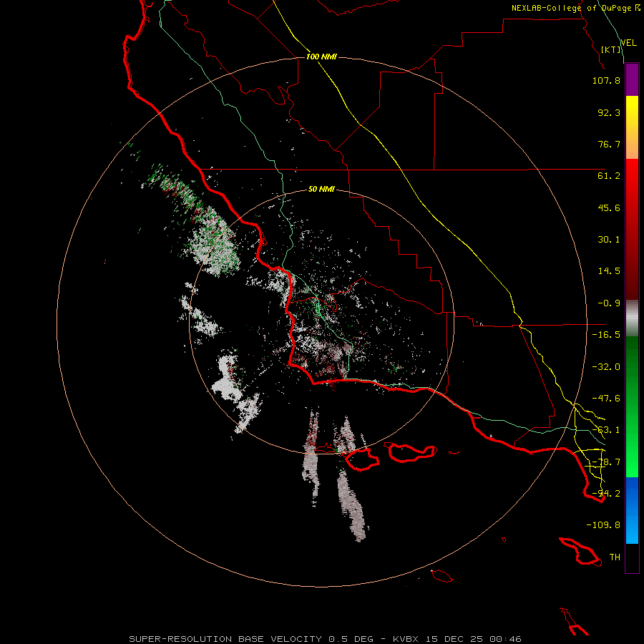Select the 61.2 scale value
644x644 pixels.
click(609, 176)
